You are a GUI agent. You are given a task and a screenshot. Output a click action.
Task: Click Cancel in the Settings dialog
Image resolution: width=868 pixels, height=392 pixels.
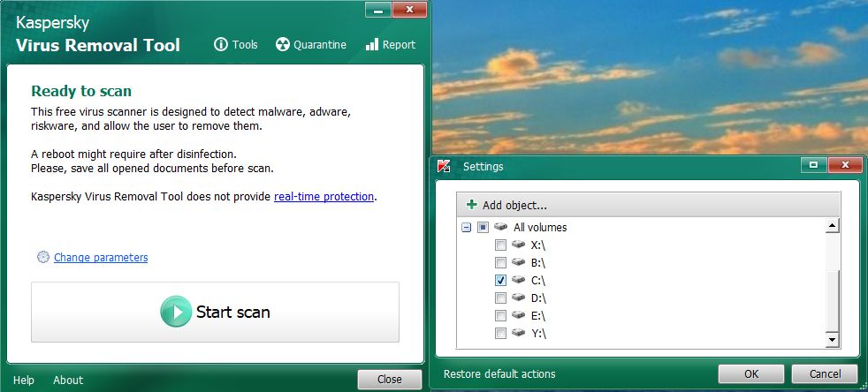pyautogui.click(x=825, y=374)
